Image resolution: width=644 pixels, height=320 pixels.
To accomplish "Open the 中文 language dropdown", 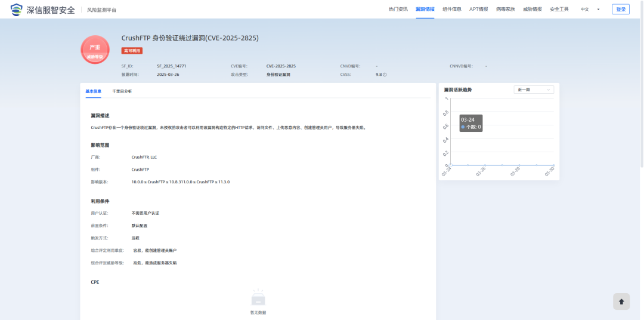I will coord(590,10).
